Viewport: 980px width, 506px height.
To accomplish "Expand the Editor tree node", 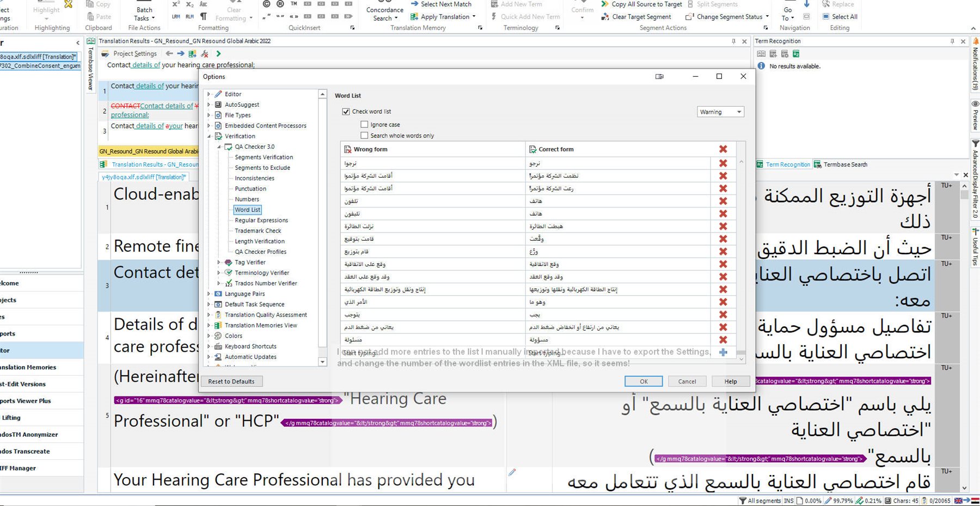I will (209, 94).
